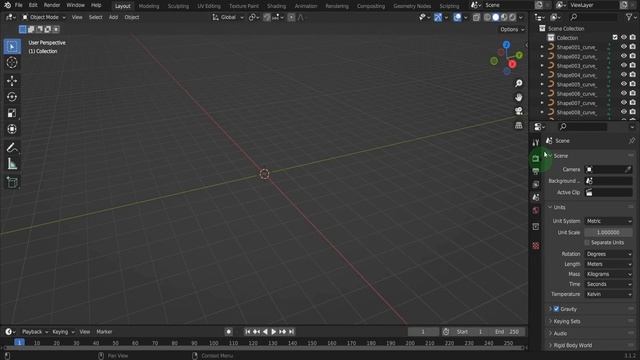Select the Annotate tool
640x360 pixels.
12,147
